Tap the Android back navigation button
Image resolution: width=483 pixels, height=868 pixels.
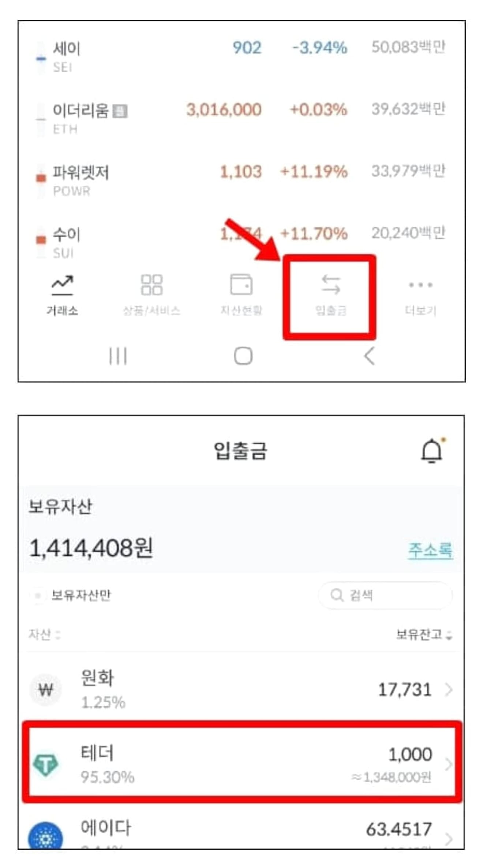[370, 356]
